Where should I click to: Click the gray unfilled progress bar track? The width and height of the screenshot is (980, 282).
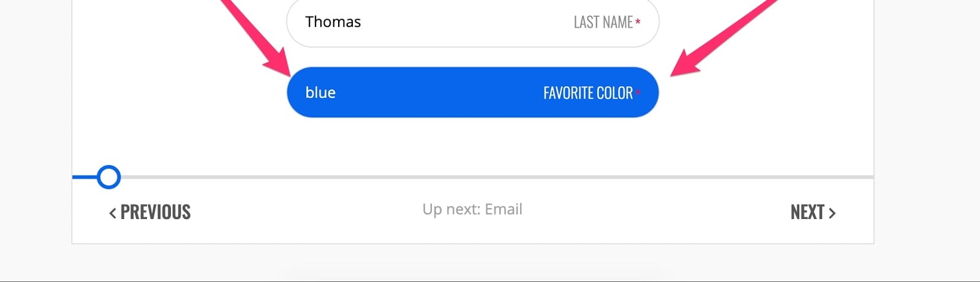(490, 177)
